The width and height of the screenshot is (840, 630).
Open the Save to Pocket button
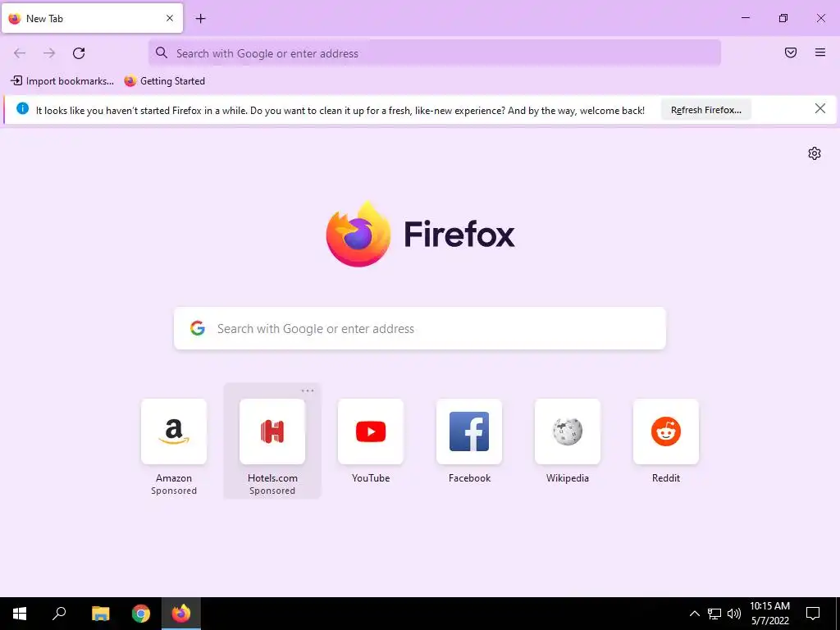pyautogui.click(x=791, y=52)
